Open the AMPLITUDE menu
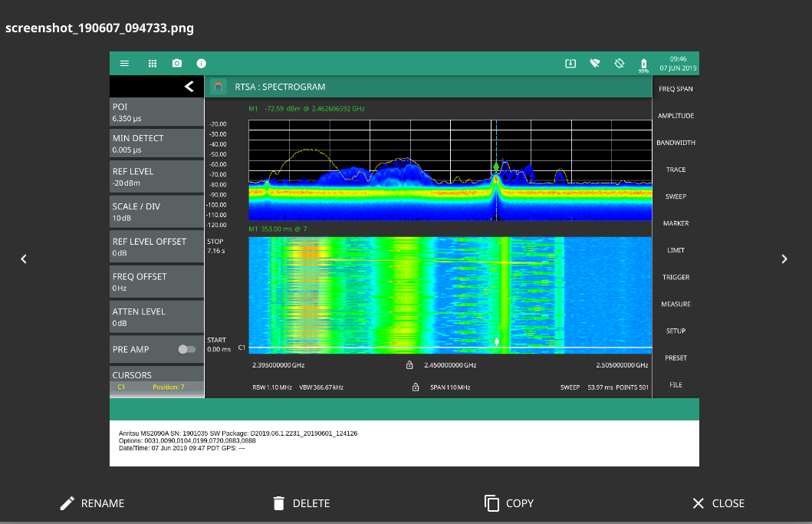Viewport: 812px width, 524px height. tap(675, 116)
